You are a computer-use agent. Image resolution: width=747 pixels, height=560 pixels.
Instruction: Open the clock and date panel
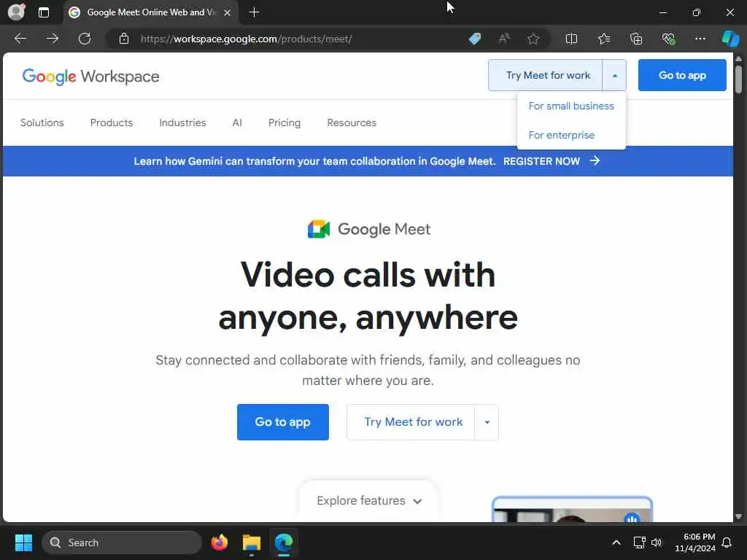click(x=695, y=542)
